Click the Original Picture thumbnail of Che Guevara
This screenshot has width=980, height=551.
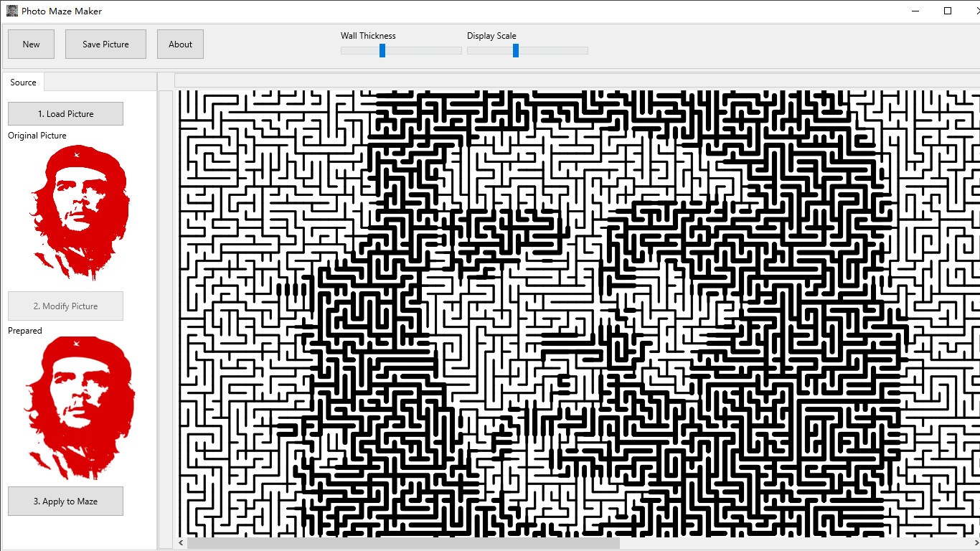coord(79,212)
